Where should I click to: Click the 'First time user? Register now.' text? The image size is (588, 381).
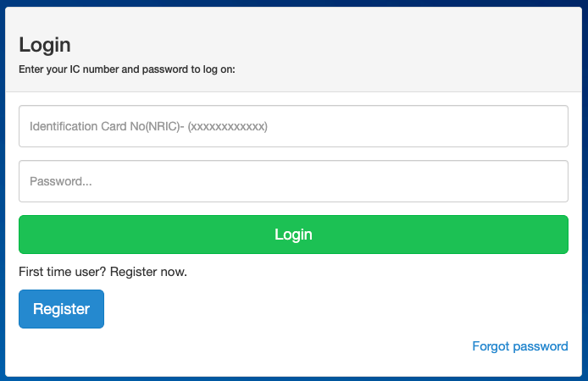tap(103, 272)
